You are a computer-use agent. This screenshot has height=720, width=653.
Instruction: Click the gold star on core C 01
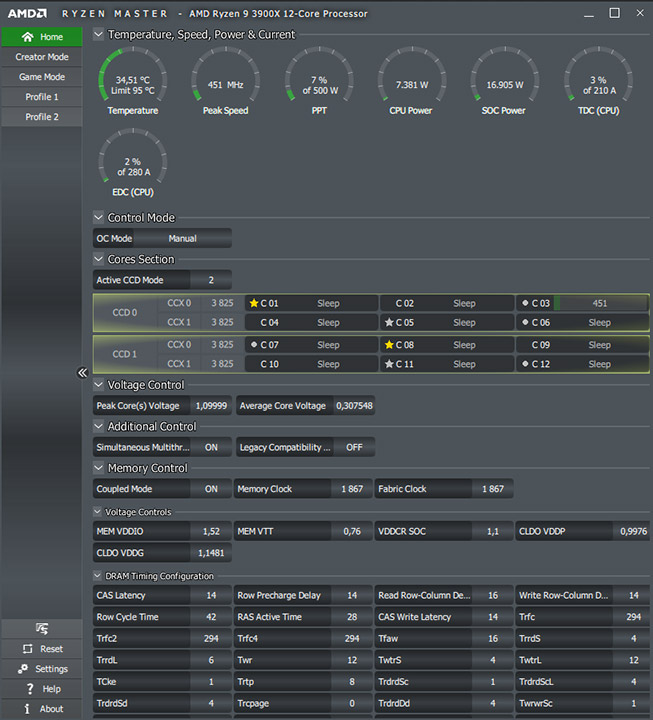click(x=253, y=303)
